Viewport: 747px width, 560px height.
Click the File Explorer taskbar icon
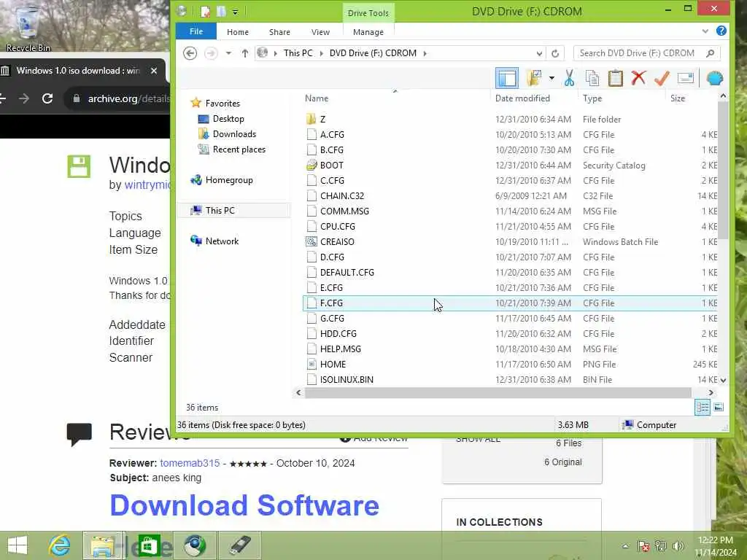(x=104, y=545)
